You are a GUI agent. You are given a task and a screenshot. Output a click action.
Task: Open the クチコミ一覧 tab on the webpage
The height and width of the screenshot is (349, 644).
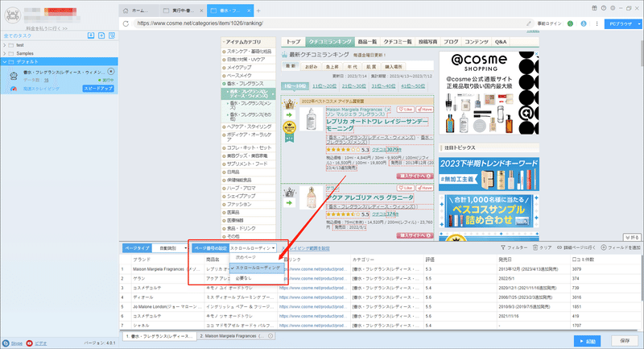coord(398,42)
